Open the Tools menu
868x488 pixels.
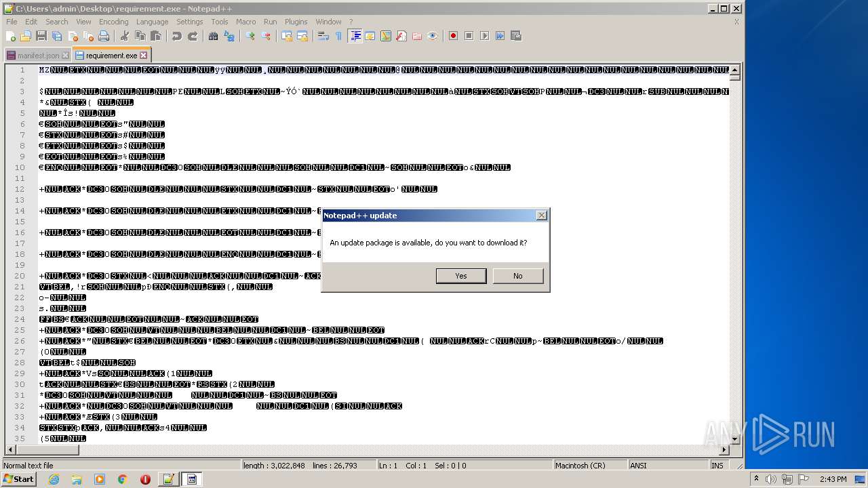tap(220, 22)
